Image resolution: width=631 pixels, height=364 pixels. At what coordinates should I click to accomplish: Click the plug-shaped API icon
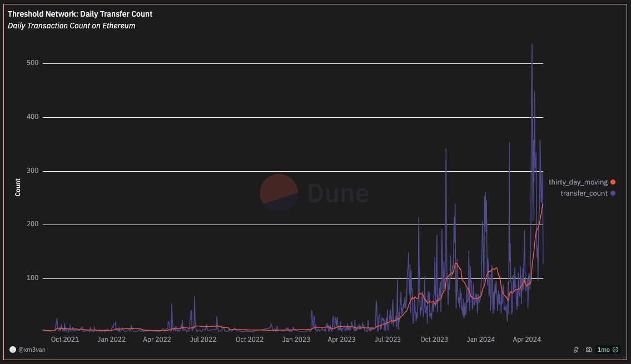pyautogui.click(x=577, y=350)
